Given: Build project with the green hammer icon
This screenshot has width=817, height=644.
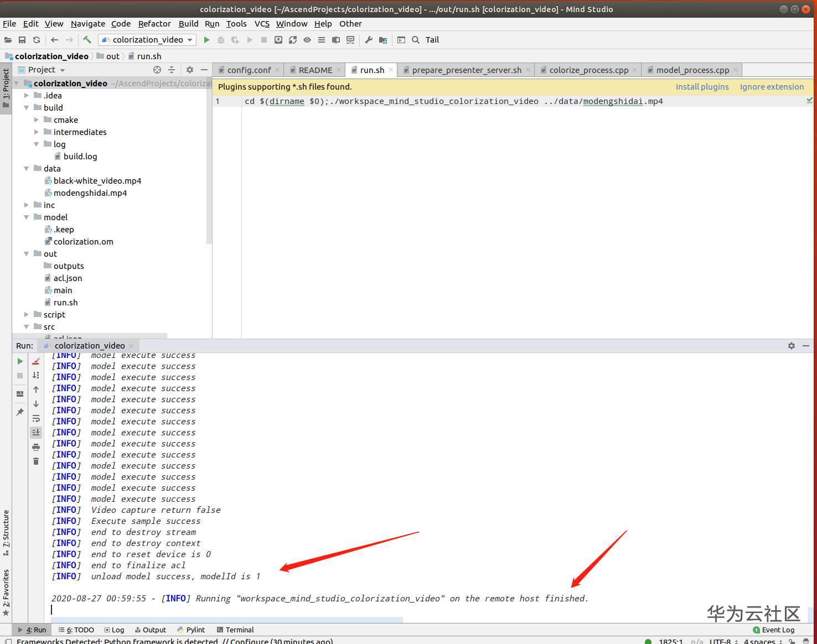Looking at the screenshot, I should click(x=87, y=40).
